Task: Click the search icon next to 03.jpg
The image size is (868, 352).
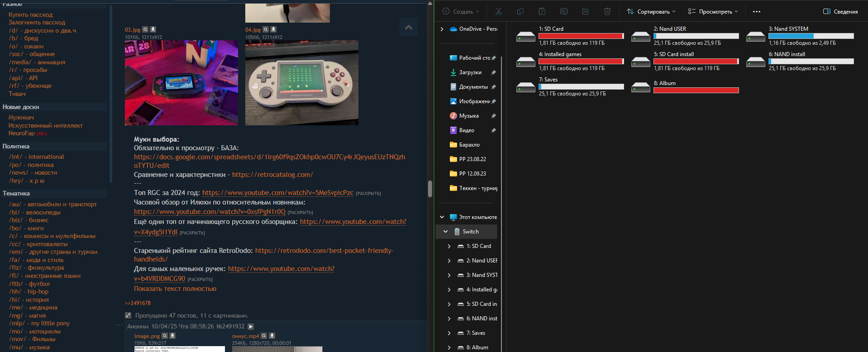Action: click(x=146, y=29)
